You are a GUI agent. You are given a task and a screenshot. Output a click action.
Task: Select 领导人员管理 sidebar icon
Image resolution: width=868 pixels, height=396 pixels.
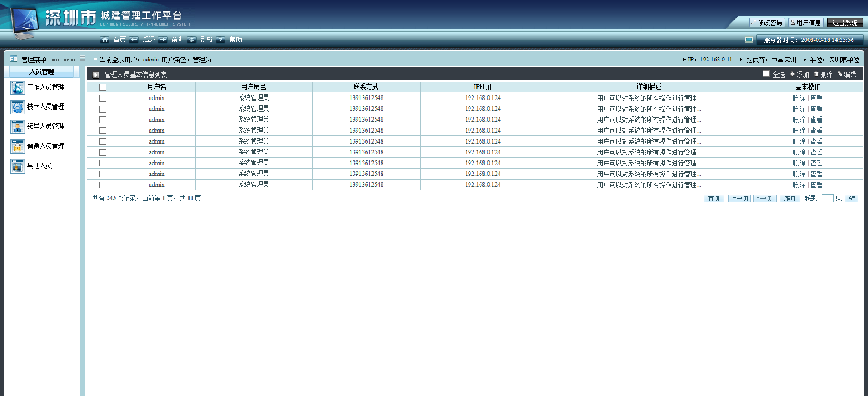17,126
